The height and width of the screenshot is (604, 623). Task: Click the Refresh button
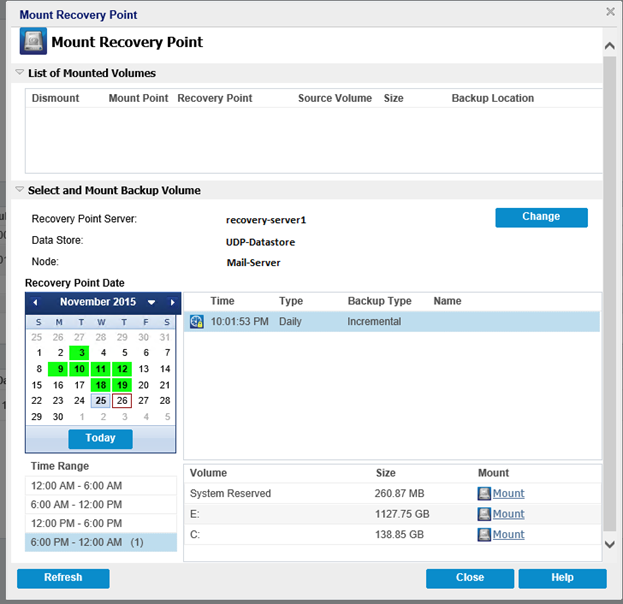[63, 578]
